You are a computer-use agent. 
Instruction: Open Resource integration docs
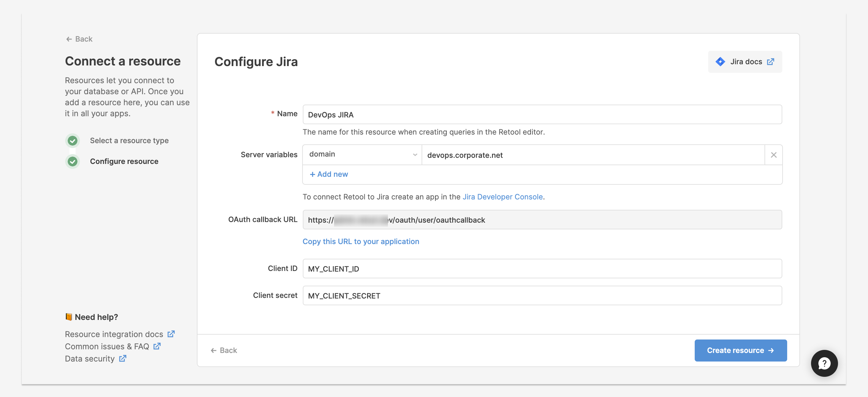coord(120,334)
